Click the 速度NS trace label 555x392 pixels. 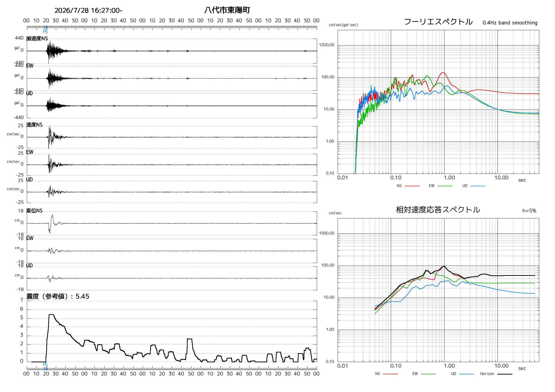[x=34, y=125]
